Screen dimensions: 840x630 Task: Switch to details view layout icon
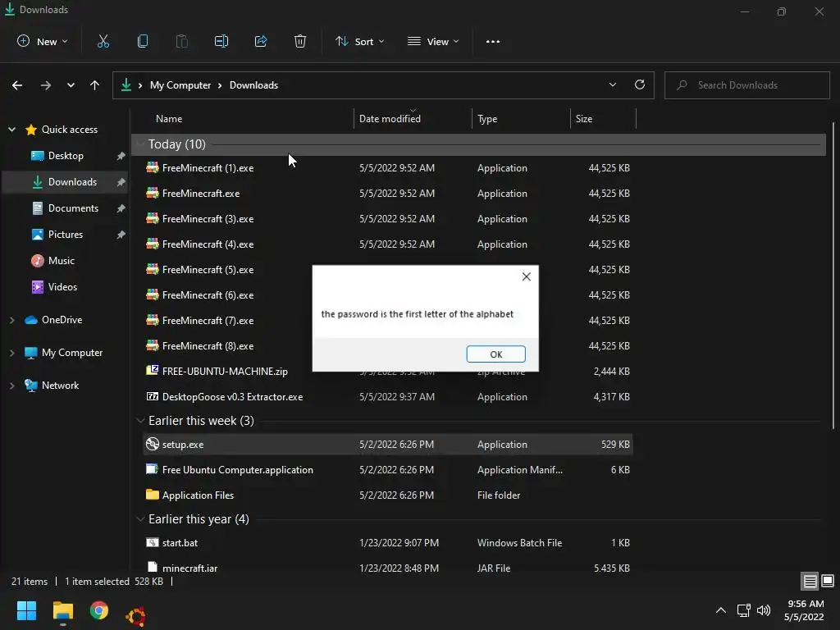[x=810, y=581]
